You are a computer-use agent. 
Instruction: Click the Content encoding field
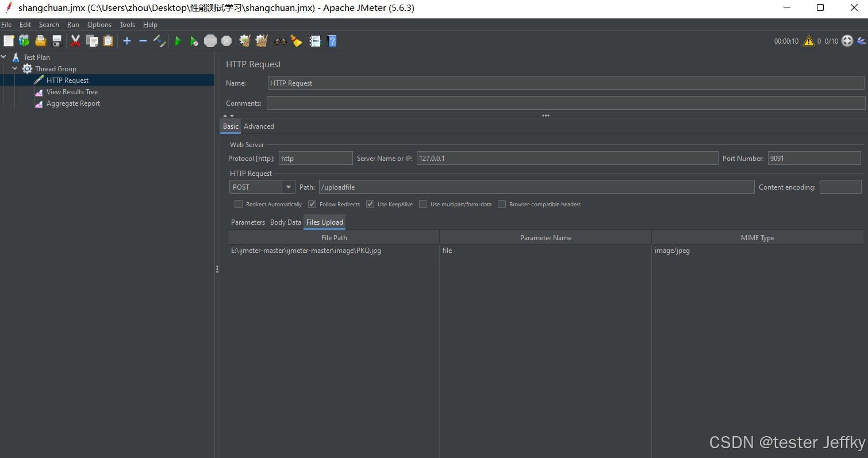(x=840, y=187)
